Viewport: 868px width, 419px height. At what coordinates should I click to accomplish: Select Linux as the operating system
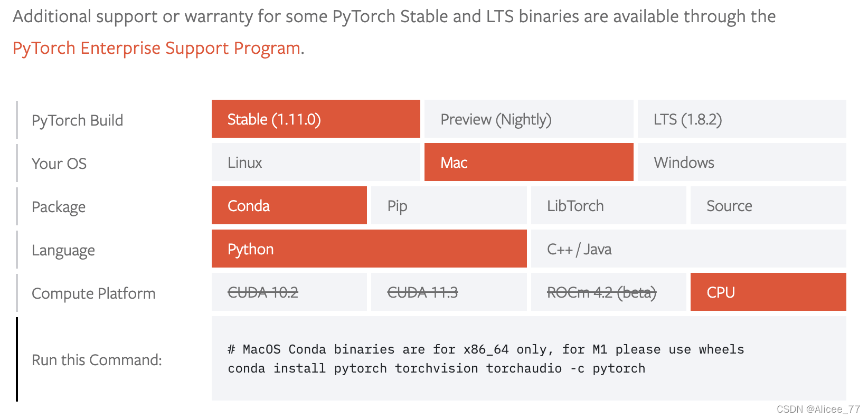(315, 163)
